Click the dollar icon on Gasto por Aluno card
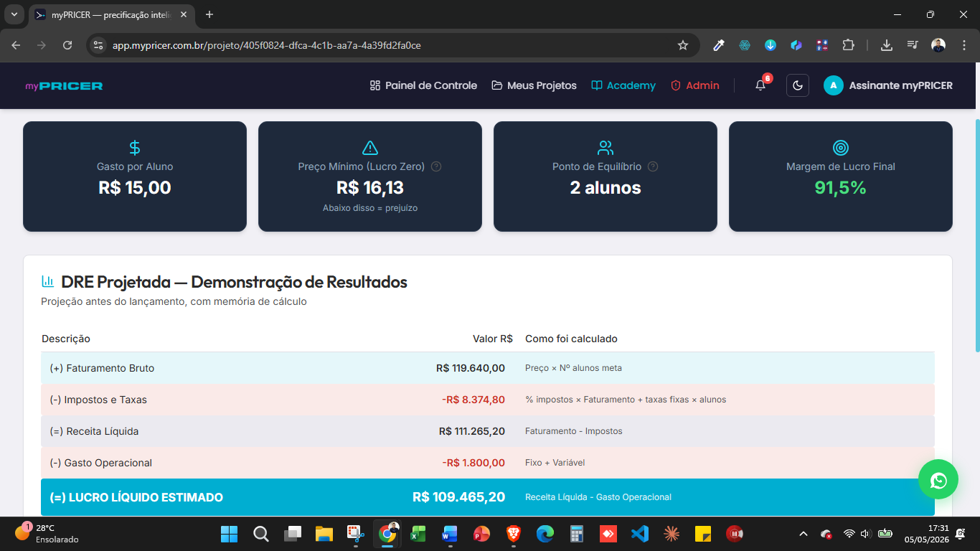Viewport: 980px width, 551px height. click(x=135, y=148)
